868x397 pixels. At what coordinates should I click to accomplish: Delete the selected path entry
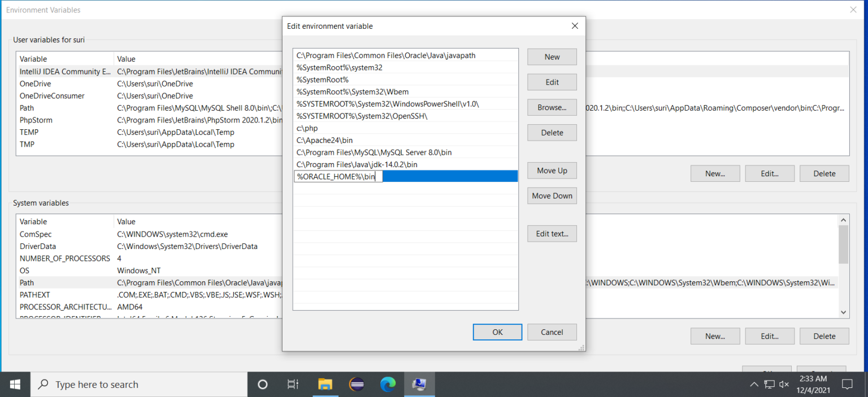coord(552,132)
